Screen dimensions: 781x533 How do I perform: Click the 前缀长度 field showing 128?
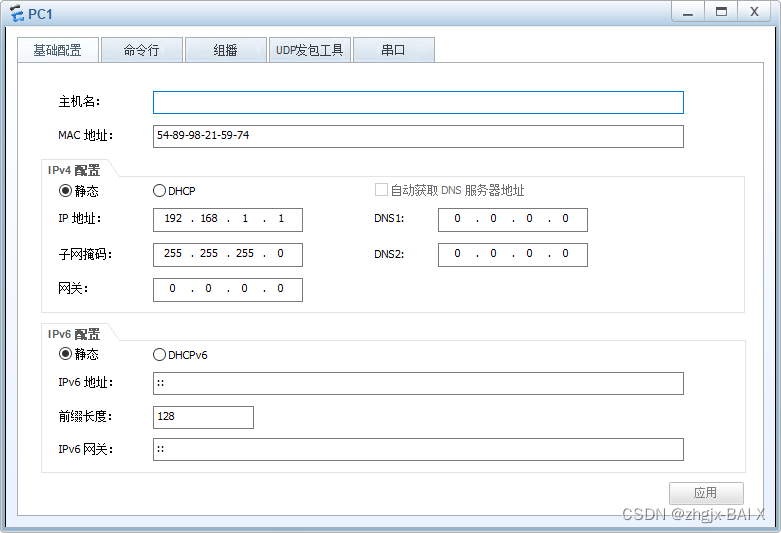point(203,417)
